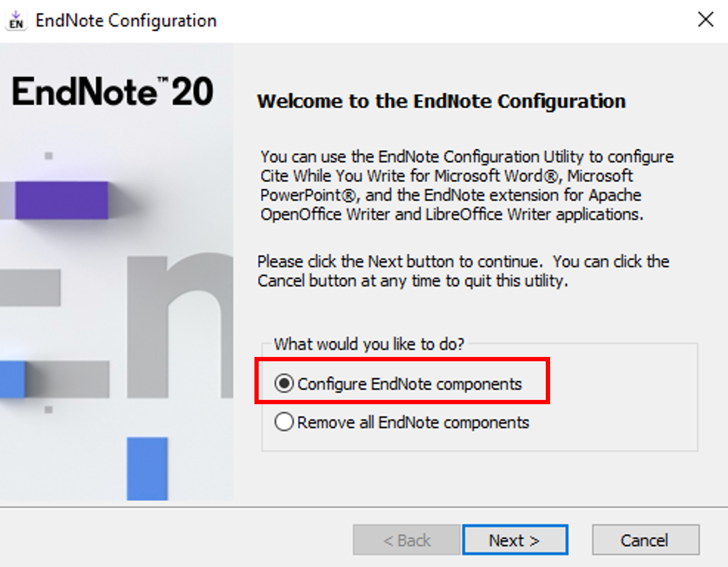
Task: Click the purple block in the banner graphic
Action: point(61,200)
